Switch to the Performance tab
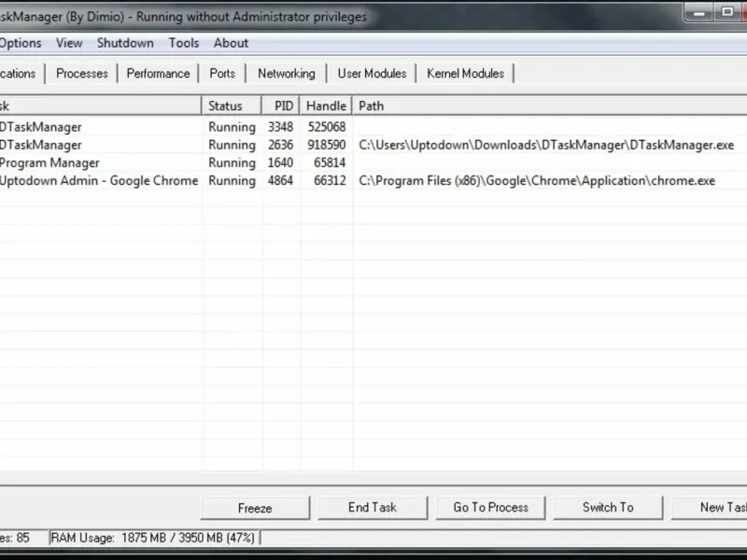 (158, 74)
